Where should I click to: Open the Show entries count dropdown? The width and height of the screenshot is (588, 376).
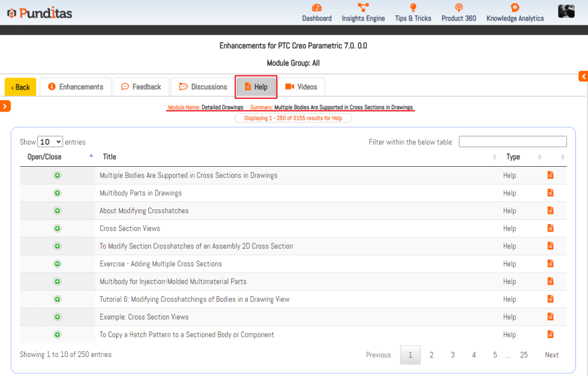click(50, 142)
